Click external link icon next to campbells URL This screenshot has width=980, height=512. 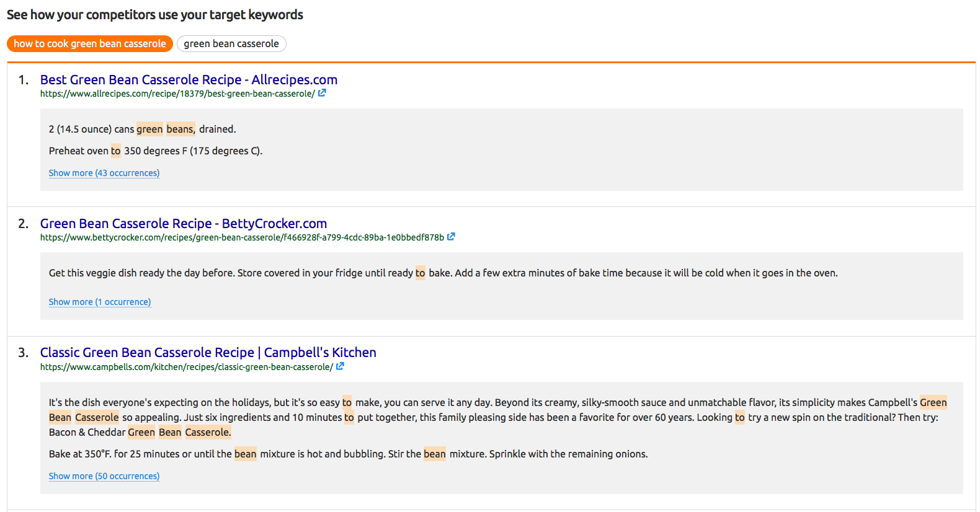(340, 366)
